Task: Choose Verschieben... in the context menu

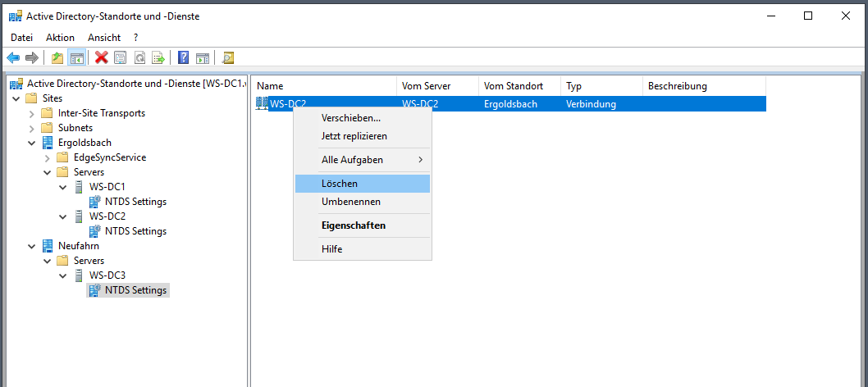Action: [363, 118]
